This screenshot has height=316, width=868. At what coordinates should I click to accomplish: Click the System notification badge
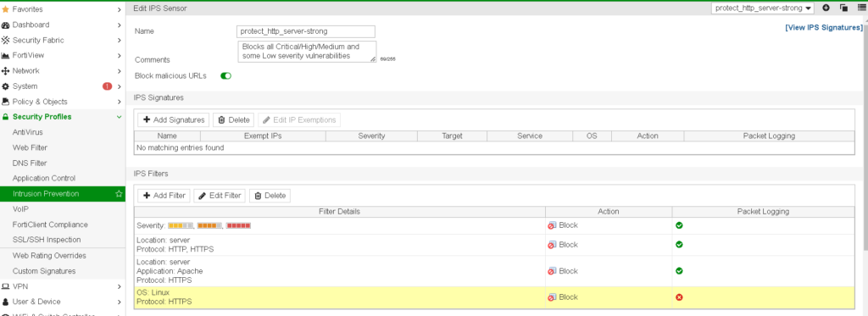107,86
